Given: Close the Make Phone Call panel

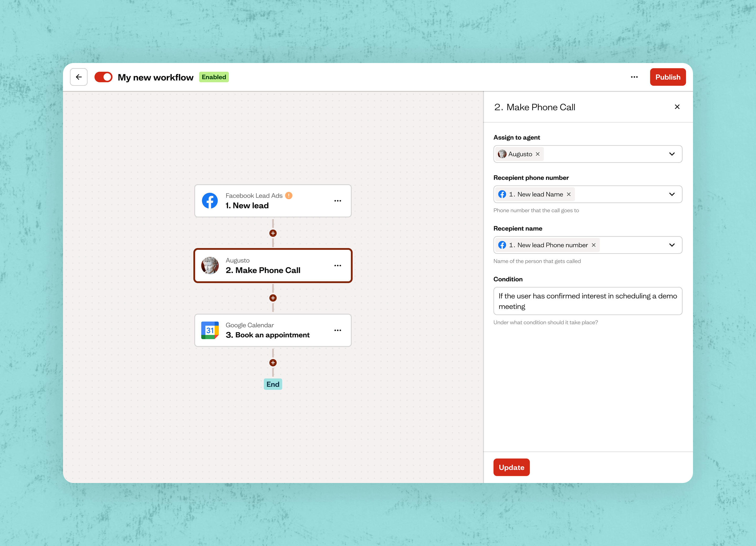Looking at the screenshot, I should pos(677,107).
